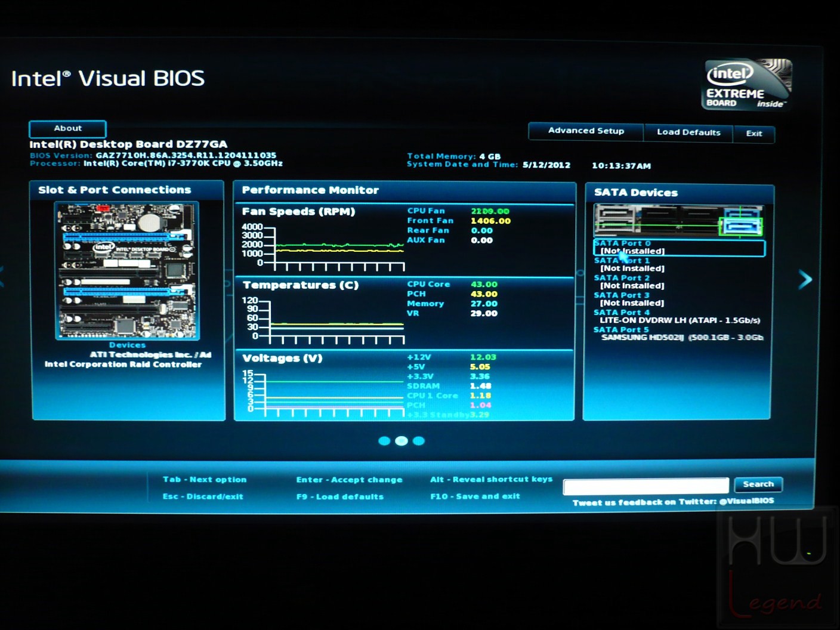The width and height of the screenshot is (840, 630).
Task: Select the first page indicator dot
Action: [x=384, y=441]
